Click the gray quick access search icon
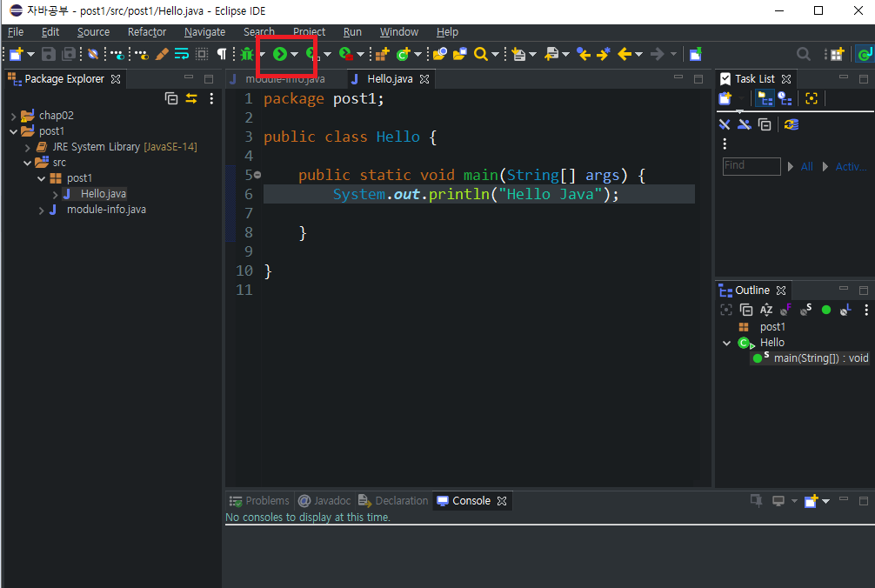The width and height of the screenshot is (875, 588). (804, 54)
